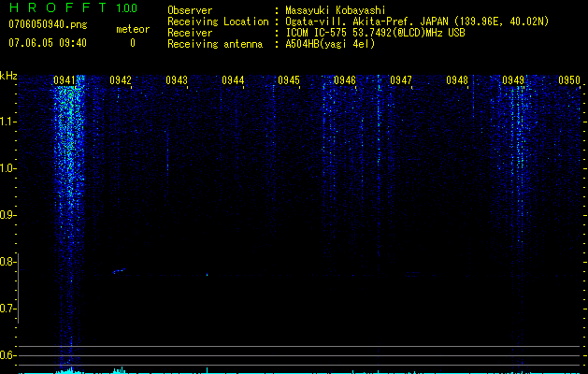Viewport: 588px width, 374px height.
Task: Click the 0944 time marker
Action: pyautogui.click(x=233, y=80)
